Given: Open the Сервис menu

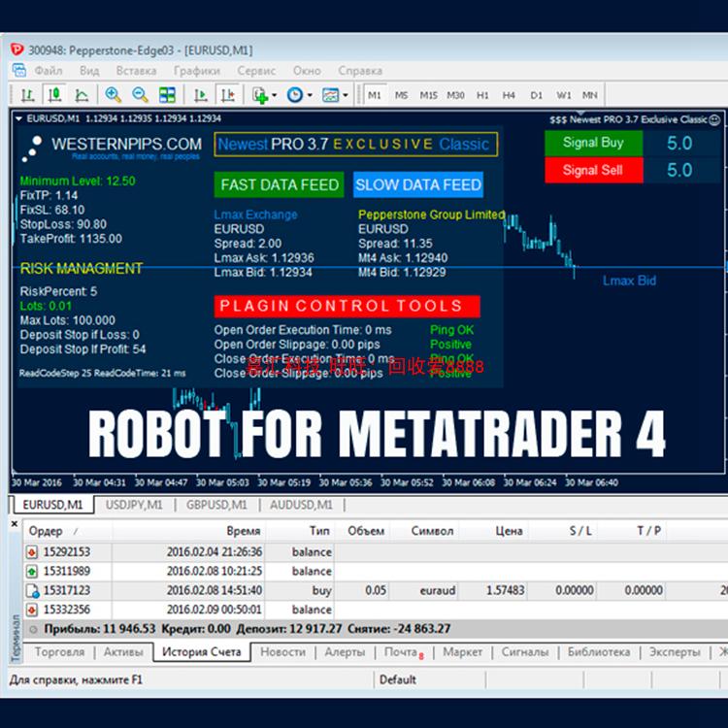Looking at the screenshot, I should pyautogui.click(x=256, y=71).
